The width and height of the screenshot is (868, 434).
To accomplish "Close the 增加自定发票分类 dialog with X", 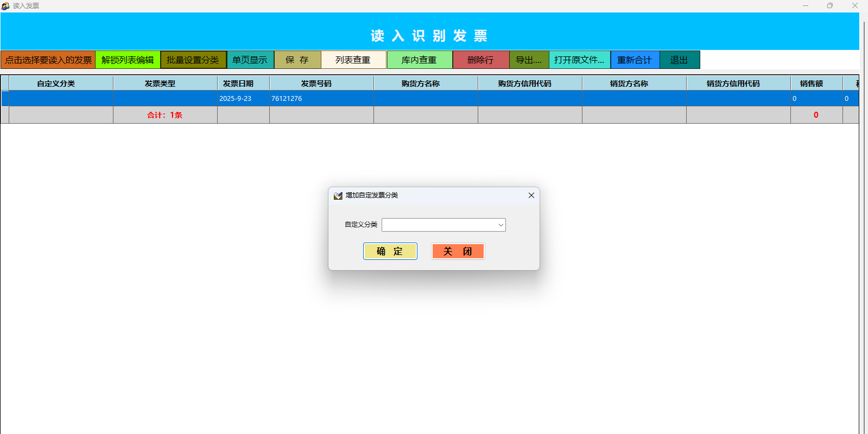I will pyautogui.click(x=531, y=195).
